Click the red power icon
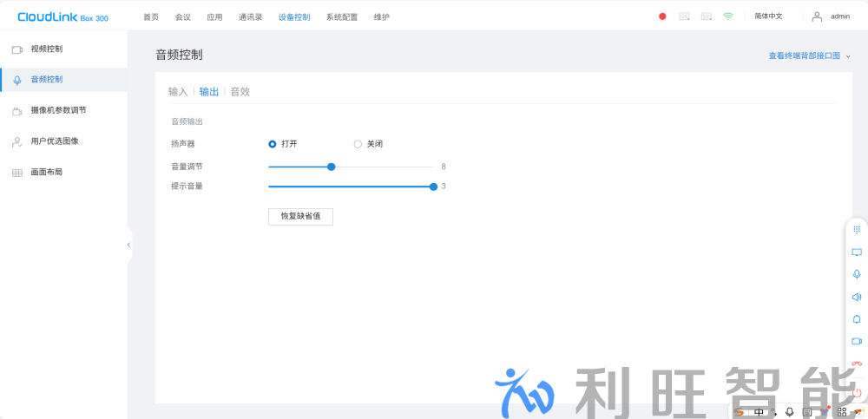Screen dimensions: 868x419 pos(857,392)
